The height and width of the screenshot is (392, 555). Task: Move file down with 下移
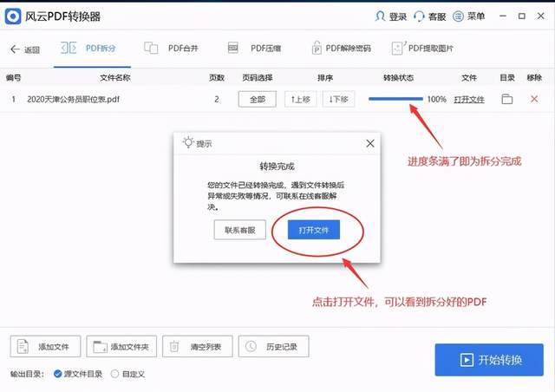(x=338, y=99)
